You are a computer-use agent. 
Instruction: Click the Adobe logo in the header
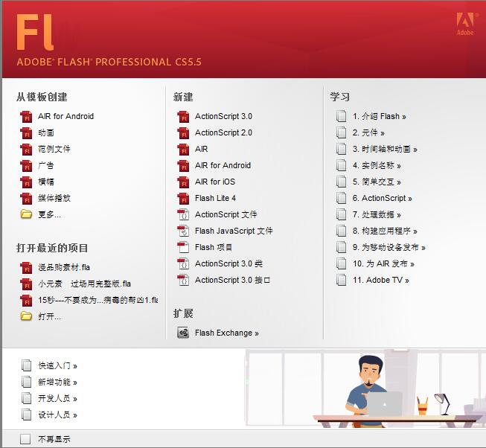(465, 24)
